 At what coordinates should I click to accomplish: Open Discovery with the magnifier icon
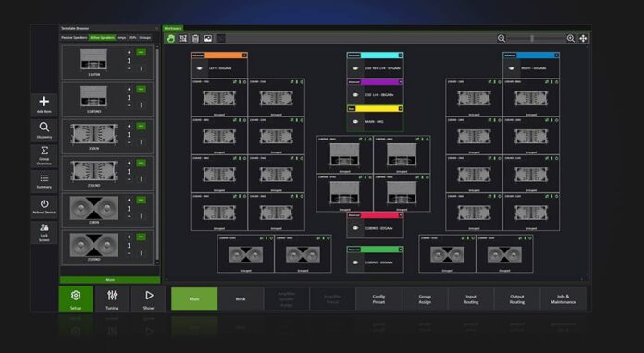click(x=43, y=128)
